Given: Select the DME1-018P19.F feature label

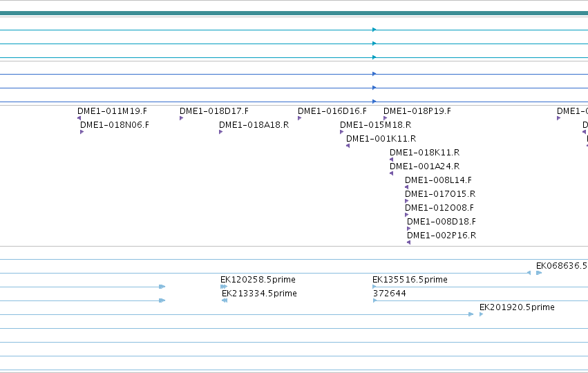Looking at the screenshot, I should 417,111.
